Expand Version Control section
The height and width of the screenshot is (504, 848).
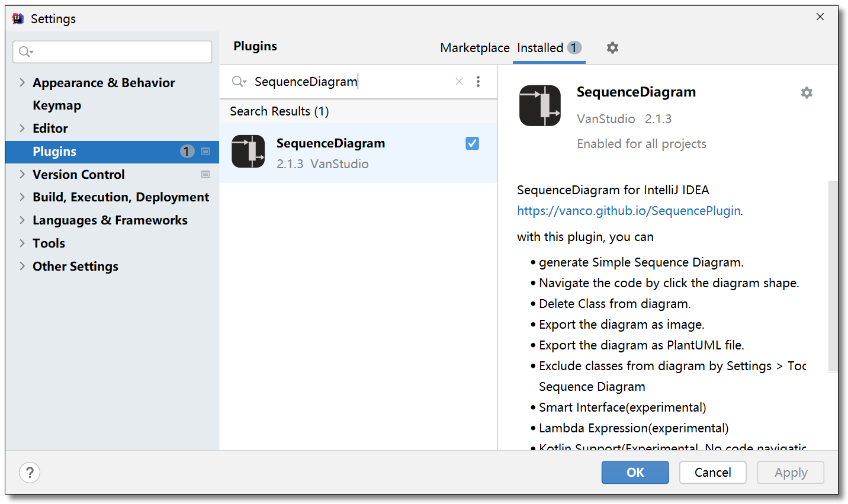pos(22,174)
